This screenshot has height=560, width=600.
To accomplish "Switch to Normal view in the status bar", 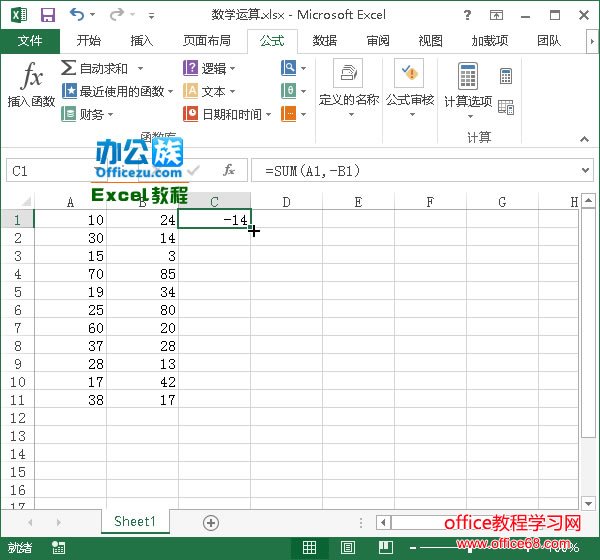I will pos(310,547).
